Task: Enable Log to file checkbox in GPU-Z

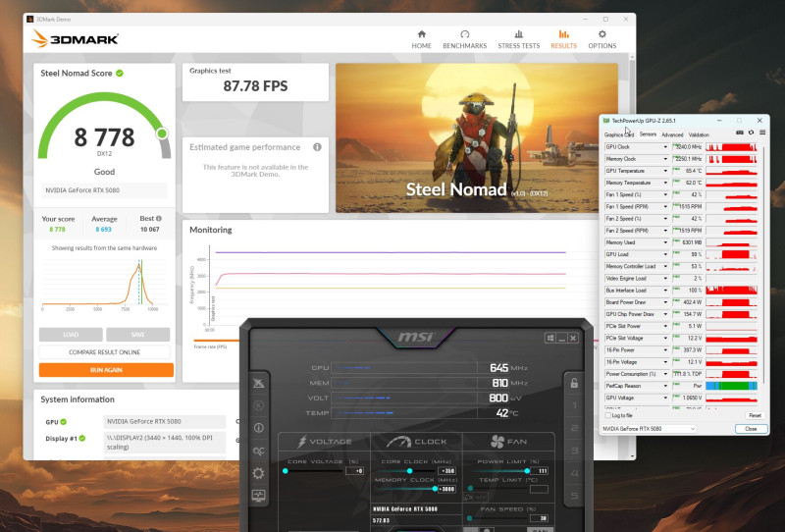Action: click(607, 415)
